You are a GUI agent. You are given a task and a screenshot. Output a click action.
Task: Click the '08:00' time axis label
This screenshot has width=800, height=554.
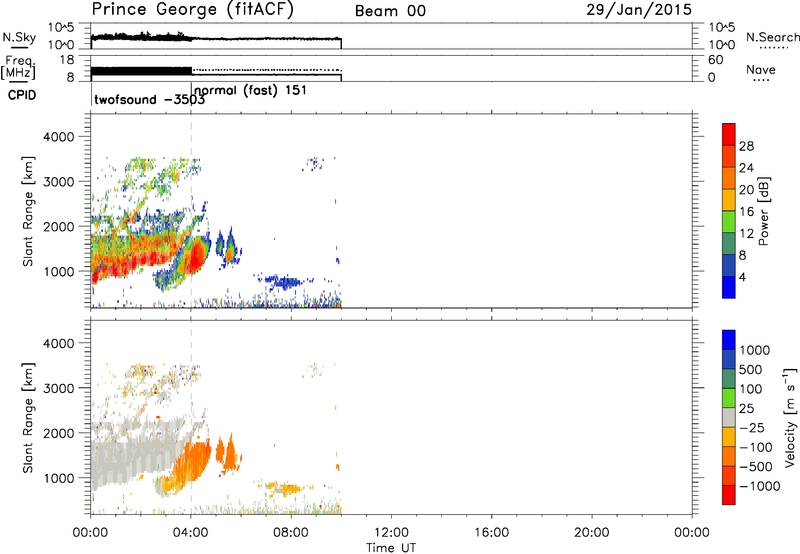click(x=291, y=533)
